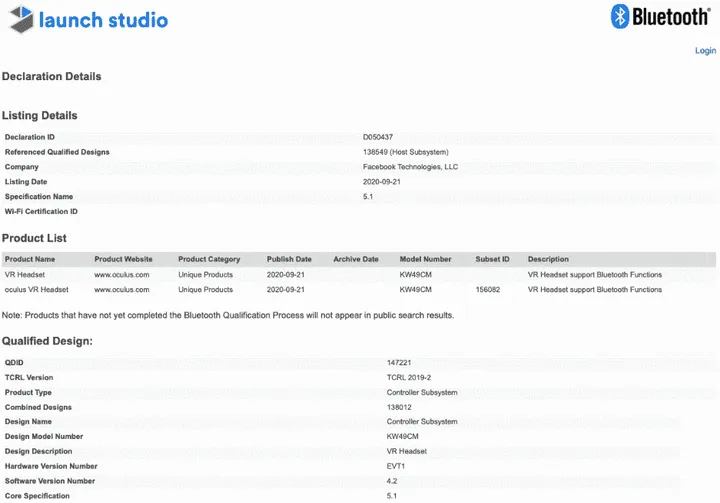Open www.oculus.com link in oculus VR Headset row
720x503 pixels.
pyautogui.click(x=122, y=290)
